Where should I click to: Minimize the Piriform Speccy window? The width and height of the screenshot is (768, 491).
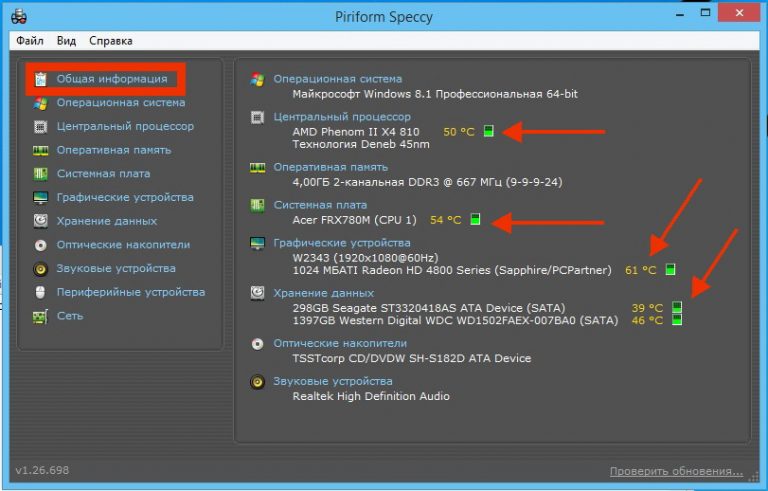tap(680, 15)
